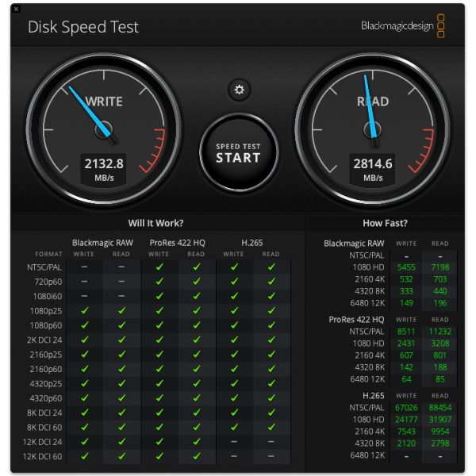This screenshot has height=476, width=476.
Task: Close the Disk Speed Test window
Action: tap(17, 9)
